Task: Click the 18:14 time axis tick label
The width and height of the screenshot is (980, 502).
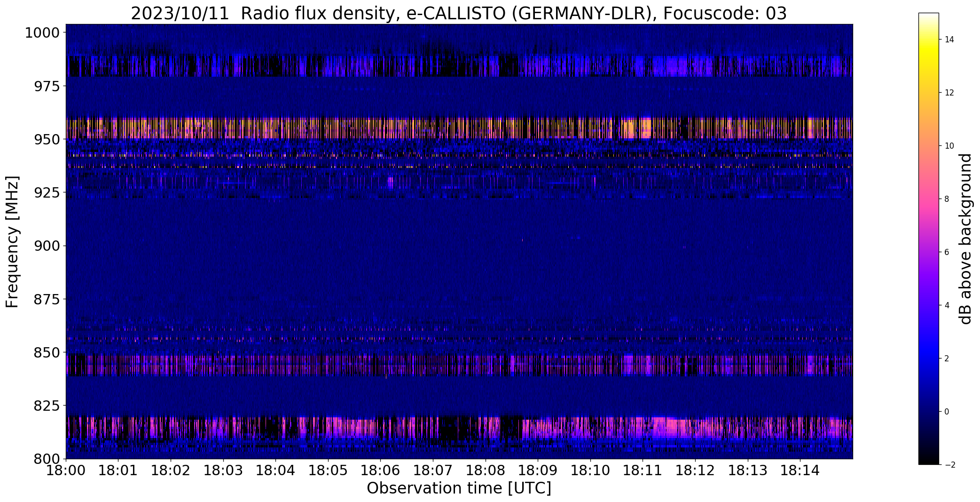Action: click(800, 470)
